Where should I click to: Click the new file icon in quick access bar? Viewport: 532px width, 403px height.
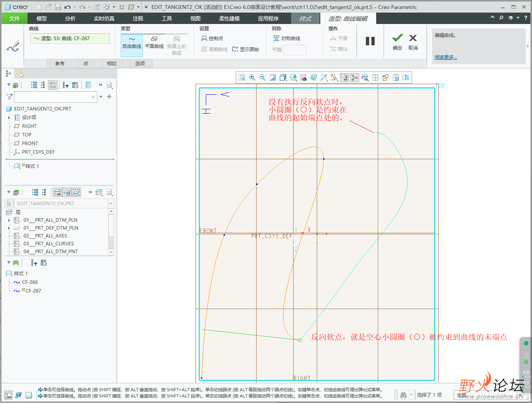tap(39, 7)
